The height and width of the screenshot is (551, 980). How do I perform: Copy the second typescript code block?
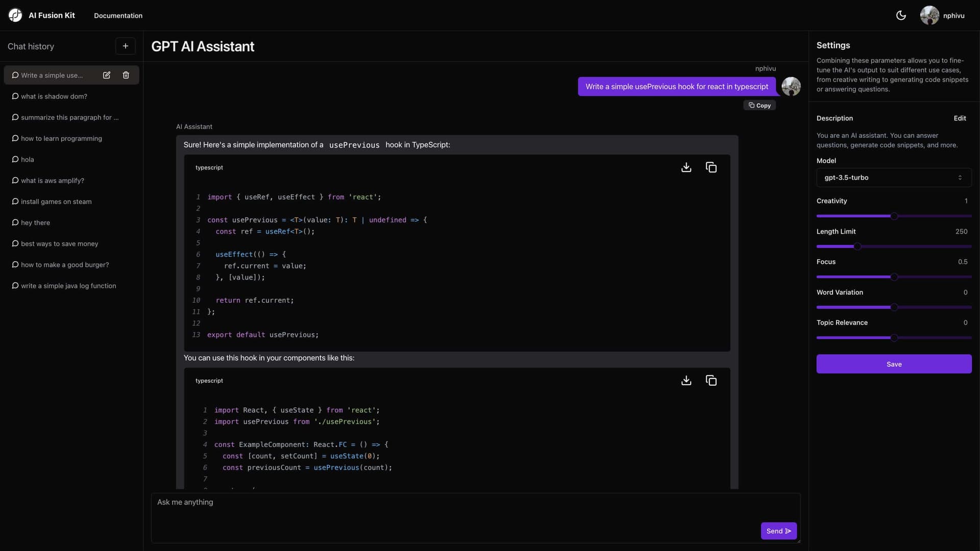pyautogui.click(x=712, y=380)
